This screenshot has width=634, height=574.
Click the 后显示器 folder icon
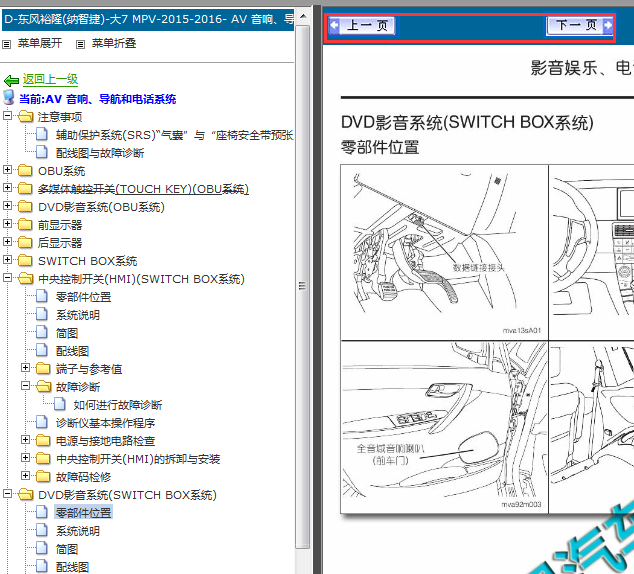tap(25, 243)
